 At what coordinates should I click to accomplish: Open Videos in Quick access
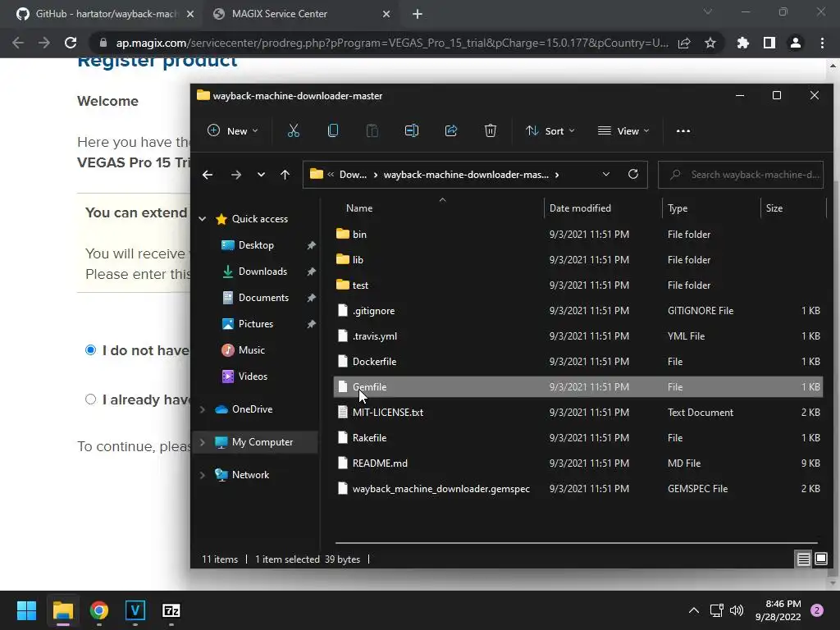pyautogui.click(x=253, y=377)
